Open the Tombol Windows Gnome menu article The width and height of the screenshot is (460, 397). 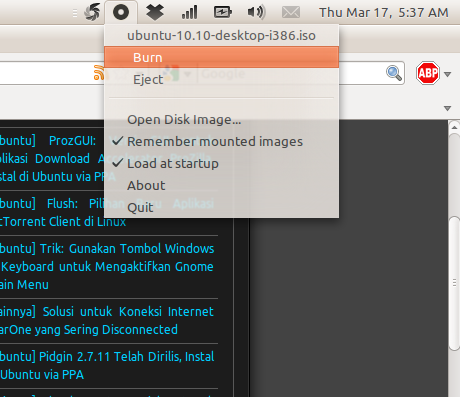click(x=107, y=267)
